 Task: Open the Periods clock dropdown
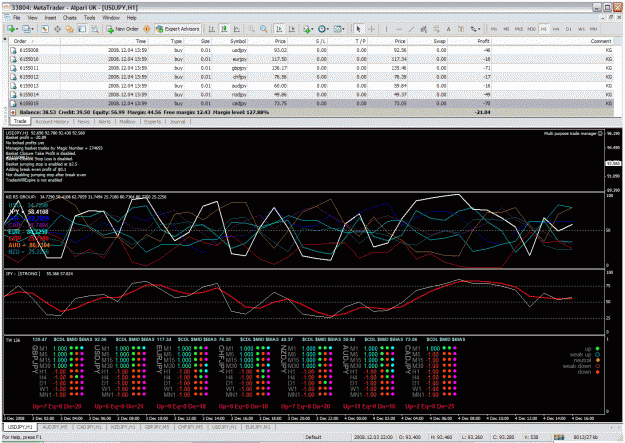323,29
